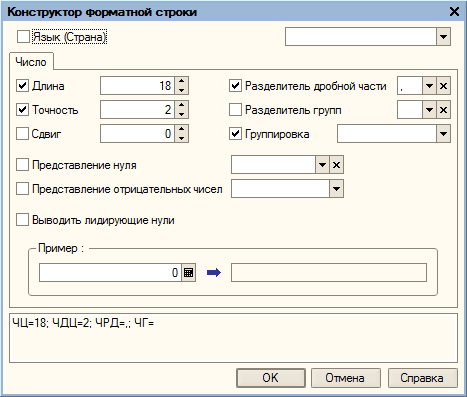Click the Представление нуля text field

point(273,165)
